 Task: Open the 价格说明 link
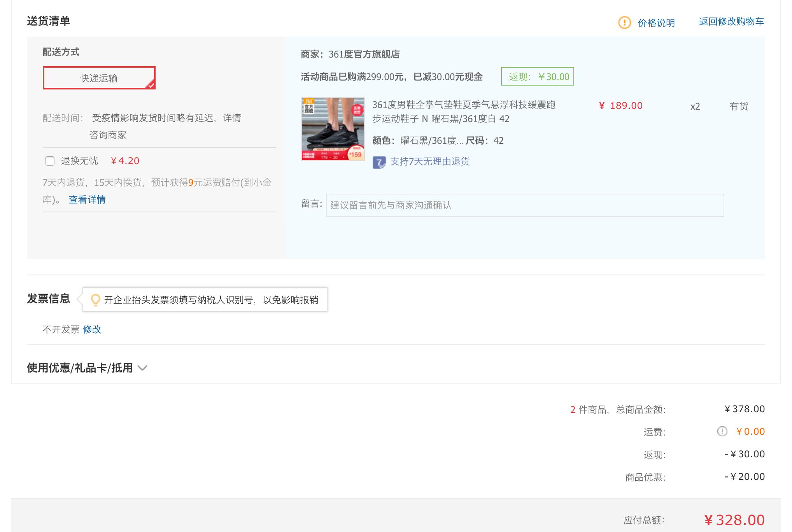click(x=656, y=23)
